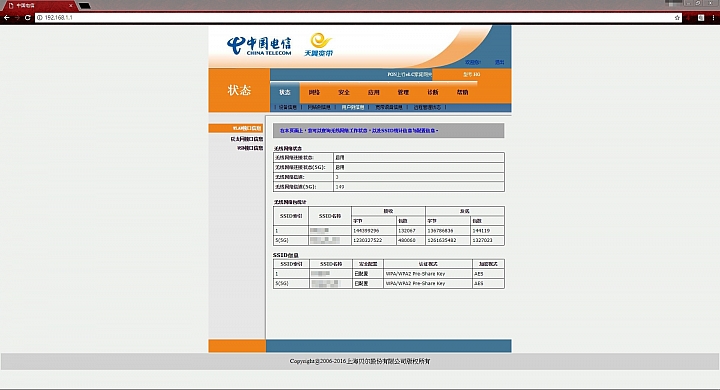Click the 退出 logout link

(x=500, y=62)
